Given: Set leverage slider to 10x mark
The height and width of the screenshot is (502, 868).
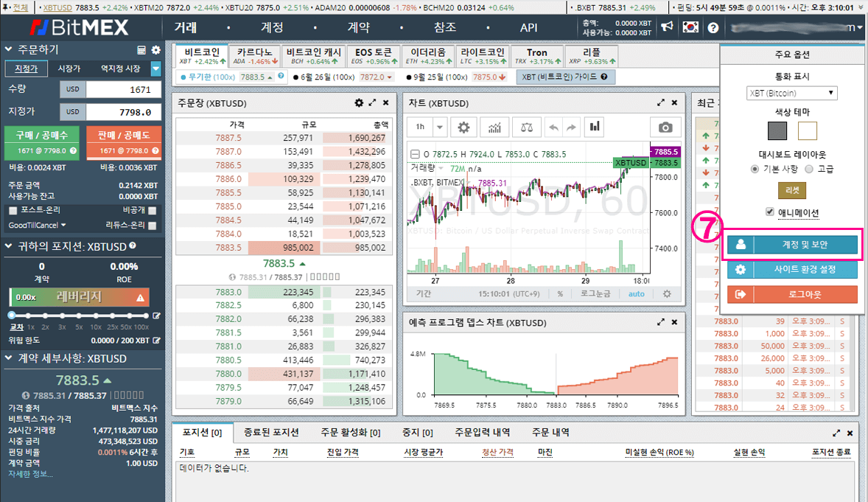Looking at the screenshot, I should pyautogui.click(x=97, y=316).
